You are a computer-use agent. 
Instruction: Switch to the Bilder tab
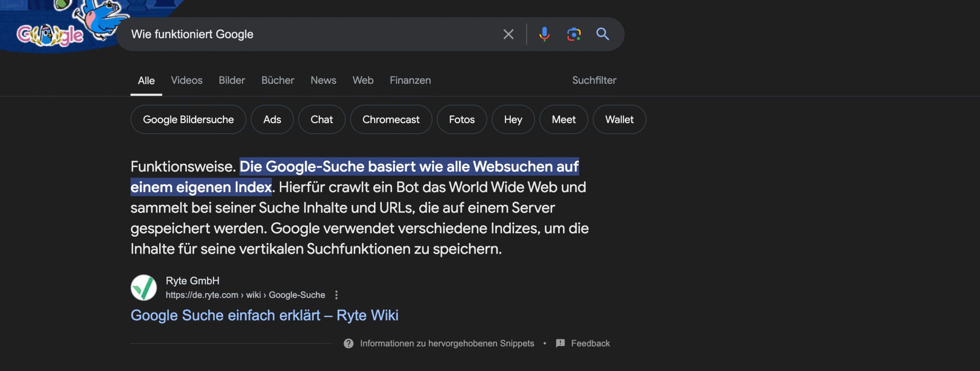pyautogui.click(x=232, y=80)
